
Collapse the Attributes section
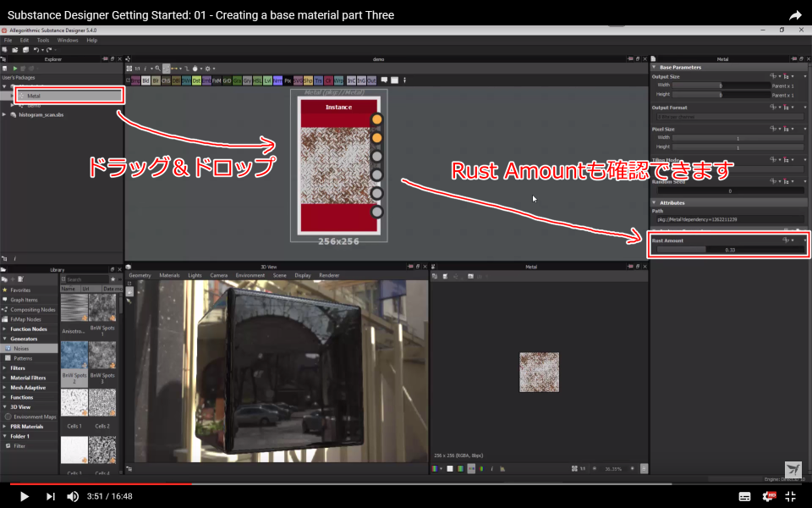[654, 202]
